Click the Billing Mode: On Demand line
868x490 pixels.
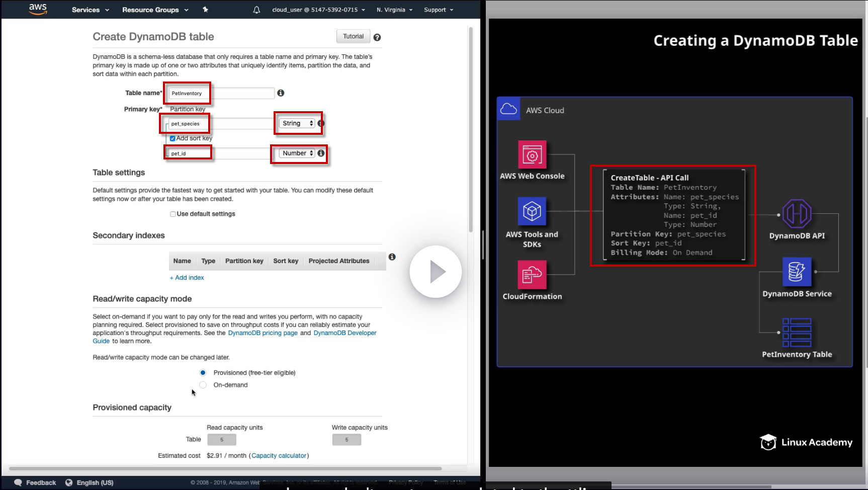pyautogui.click(x=661, y=253)
